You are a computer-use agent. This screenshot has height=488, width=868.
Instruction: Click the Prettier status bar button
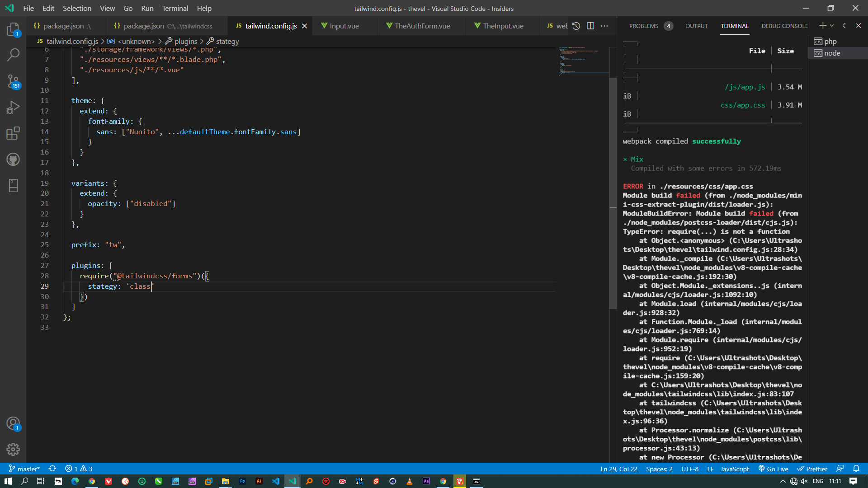812,469
